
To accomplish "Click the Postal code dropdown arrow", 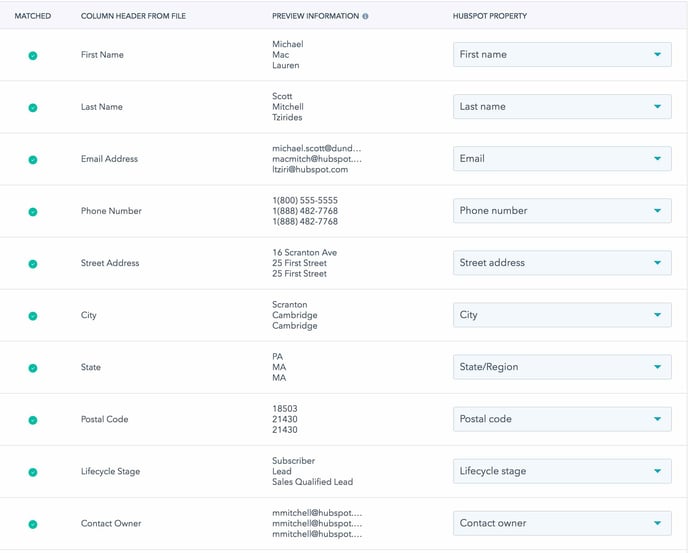I will coord(657,419).
